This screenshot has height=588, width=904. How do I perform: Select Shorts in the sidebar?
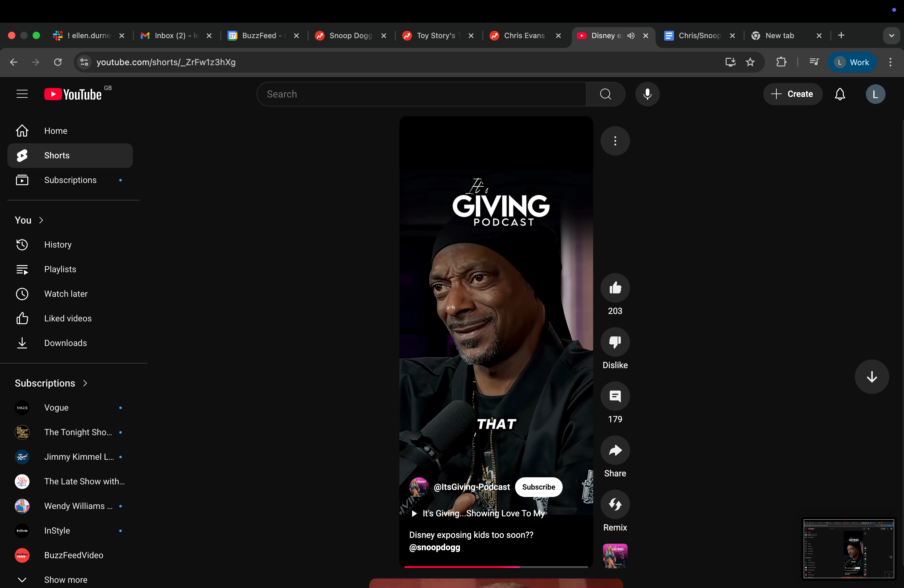pyautogui.click(x=57, y=155)
